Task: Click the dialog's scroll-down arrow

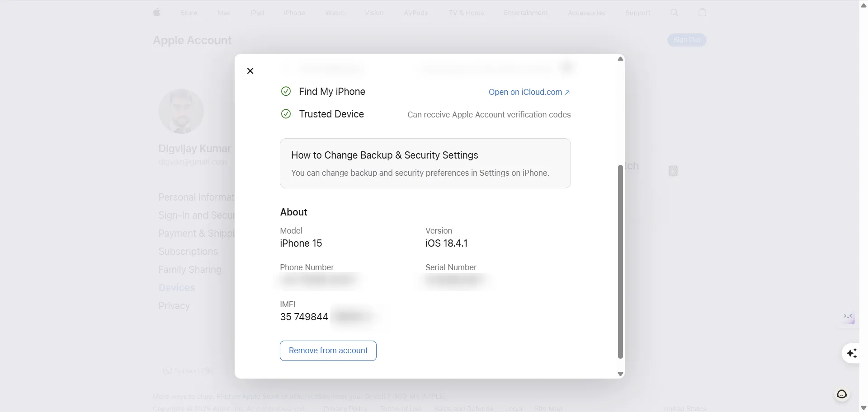Action: click(x=620, y=374)
